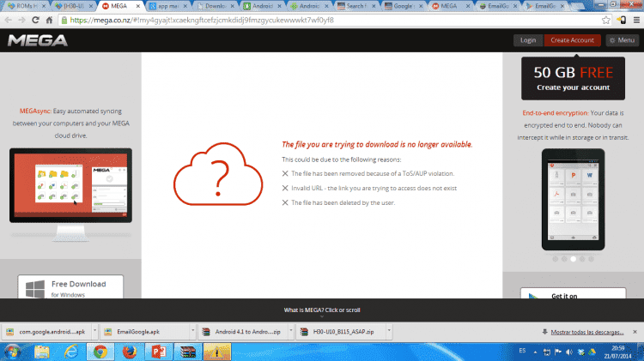Switch to the H30-U1 tab
Viewport: 644px width, 361px height.
click(x=73, y=6)
